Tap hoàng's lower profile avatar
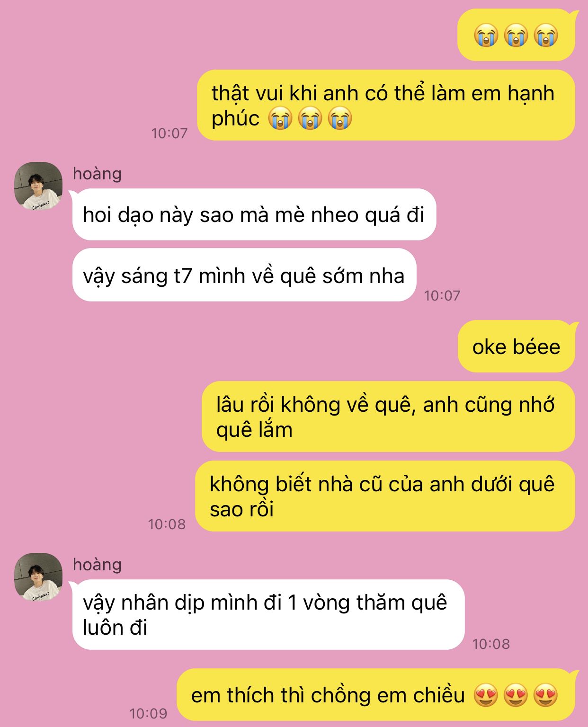This screenshot has height=727, width=588. (38, 577)
